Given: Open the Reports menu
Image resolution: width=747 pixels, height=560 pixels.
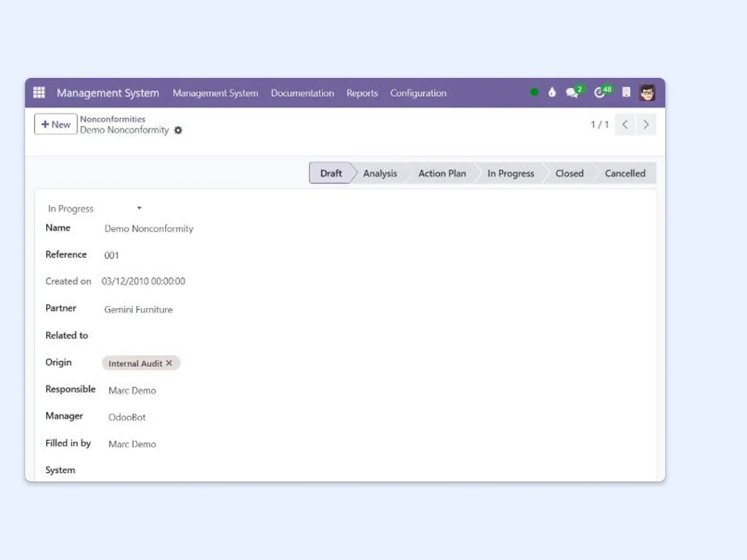Looking at the screenshot, I should pyautogui.click(x=362, y=93).
